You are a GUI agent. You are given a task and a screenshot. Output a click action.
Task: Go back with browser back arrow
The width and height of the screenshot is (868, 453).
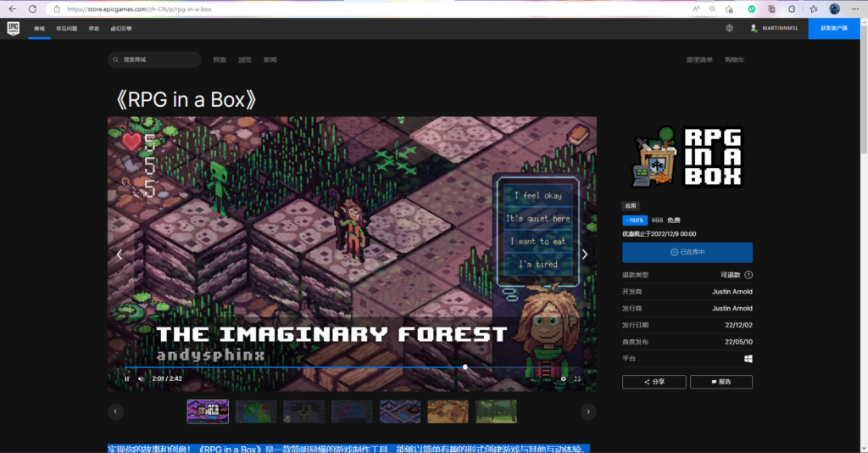coord(12,8)
